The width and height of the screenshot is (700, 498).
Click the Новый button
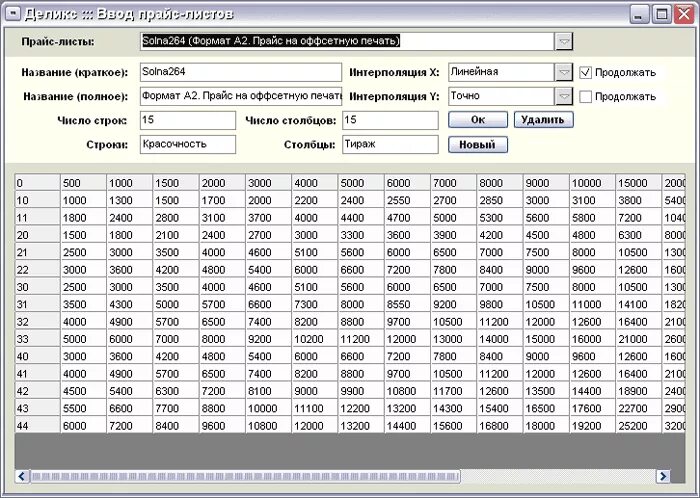[x=478, y=145]
